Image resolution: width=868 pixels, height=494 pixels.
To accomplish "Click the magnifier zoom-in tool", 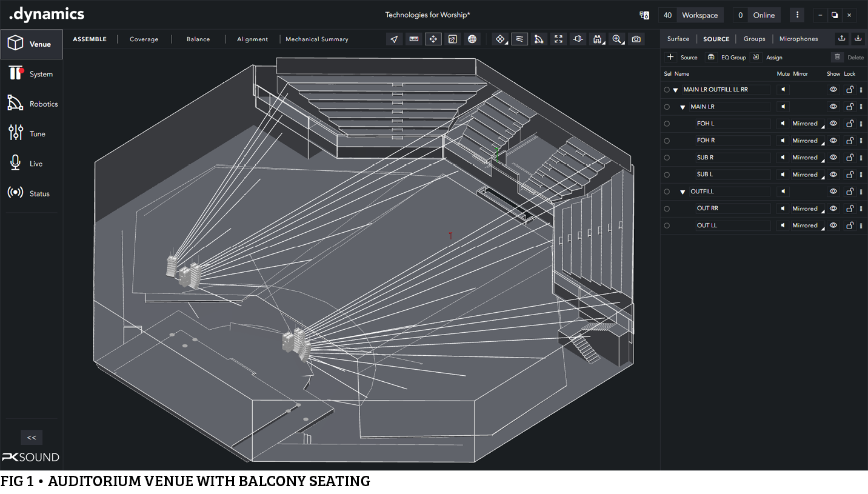I will tap(617, 39).
